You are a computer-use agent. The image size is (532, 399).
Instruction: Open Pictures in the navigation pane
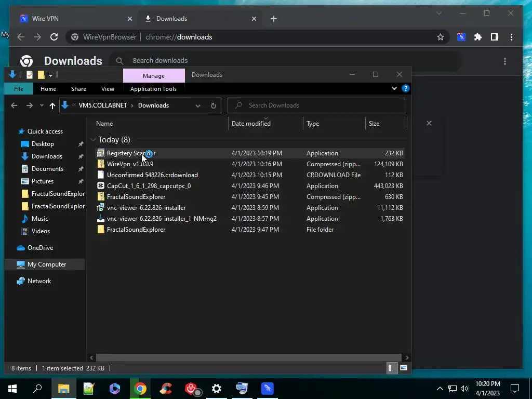[43, 181]
